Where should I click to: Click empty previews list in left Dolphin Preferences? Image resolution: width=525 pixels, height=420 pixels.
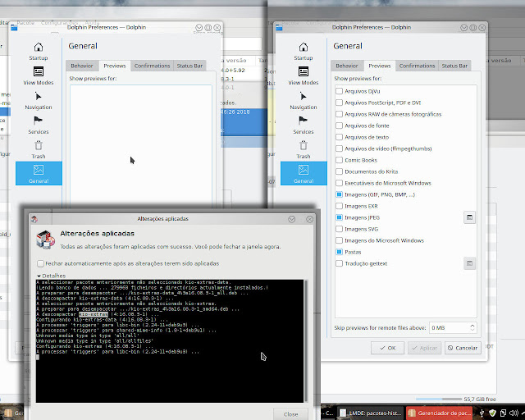click(x=141, y=144)
